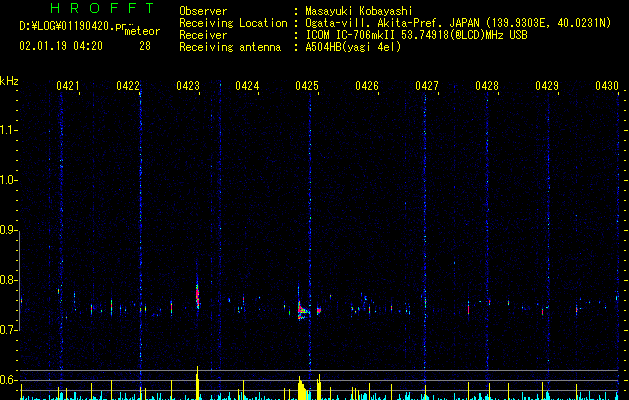Click the wide yellow intensity peak before 0425
Viewport: 629px width, 400px height.
pyautogui.click(x=302, y=388)
